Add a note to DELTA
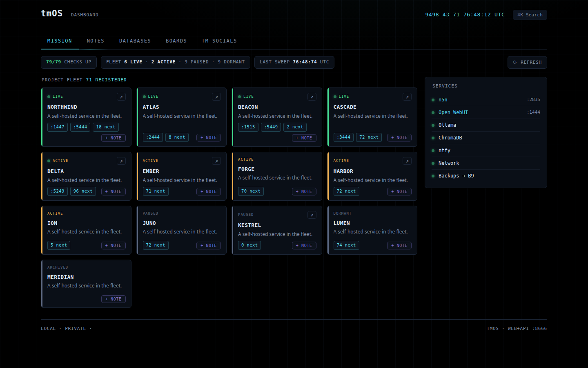Image resolution: width=588 pixels, height=368 pixels. point(114,191)
